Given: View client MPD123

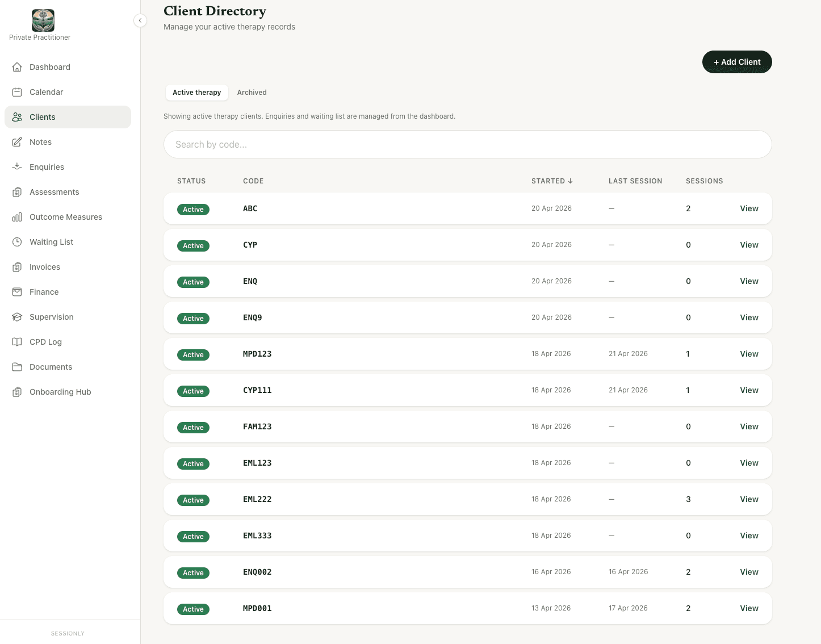Looking at the screenshot, I should tap(749, 354).
